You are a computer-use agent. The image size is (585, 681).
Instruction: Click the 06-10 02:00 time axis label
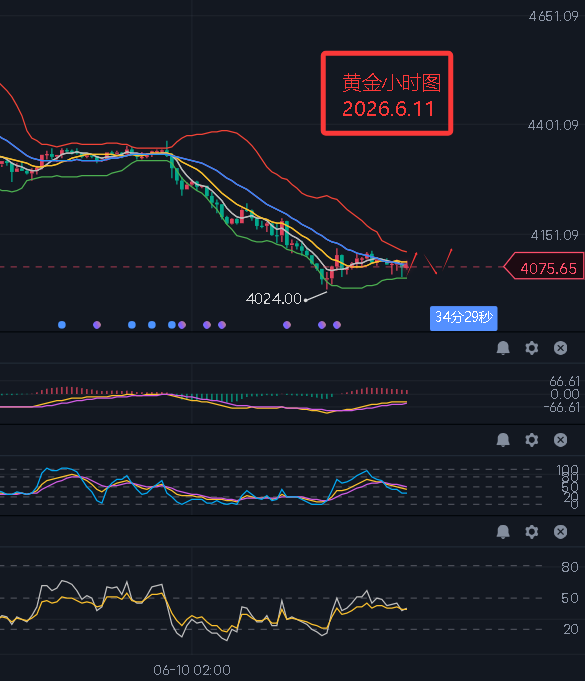[192, 670]
